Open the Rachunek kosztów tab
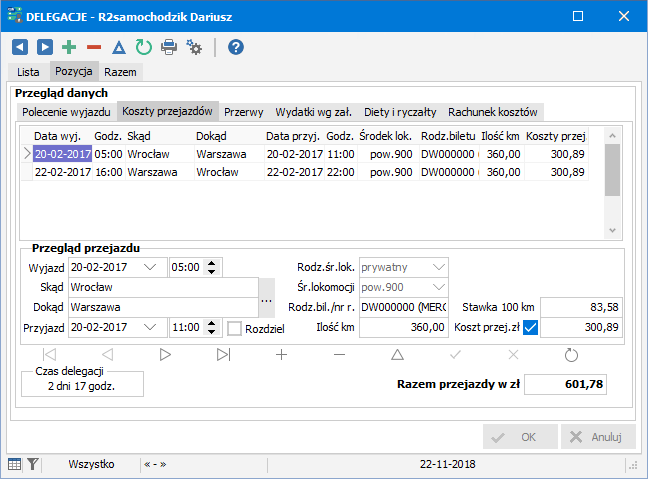This screenshot has width=648, height=479. (494, 112)
